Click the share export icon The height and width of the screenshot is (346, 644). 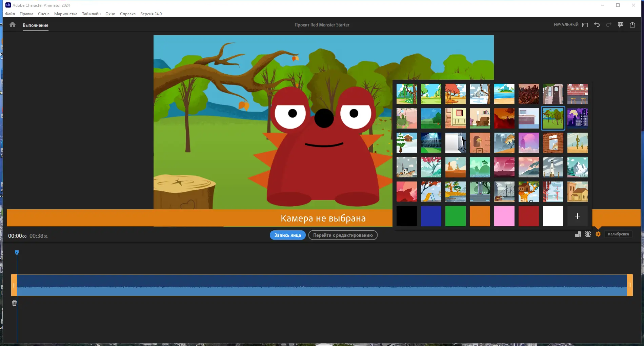pos(632,25)
